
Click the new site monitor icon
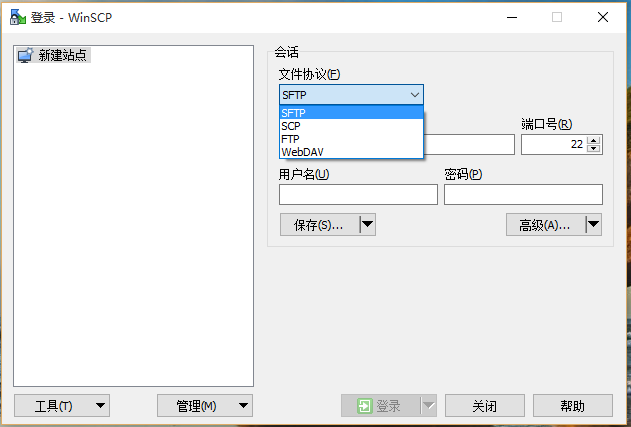tap(25, 55)
